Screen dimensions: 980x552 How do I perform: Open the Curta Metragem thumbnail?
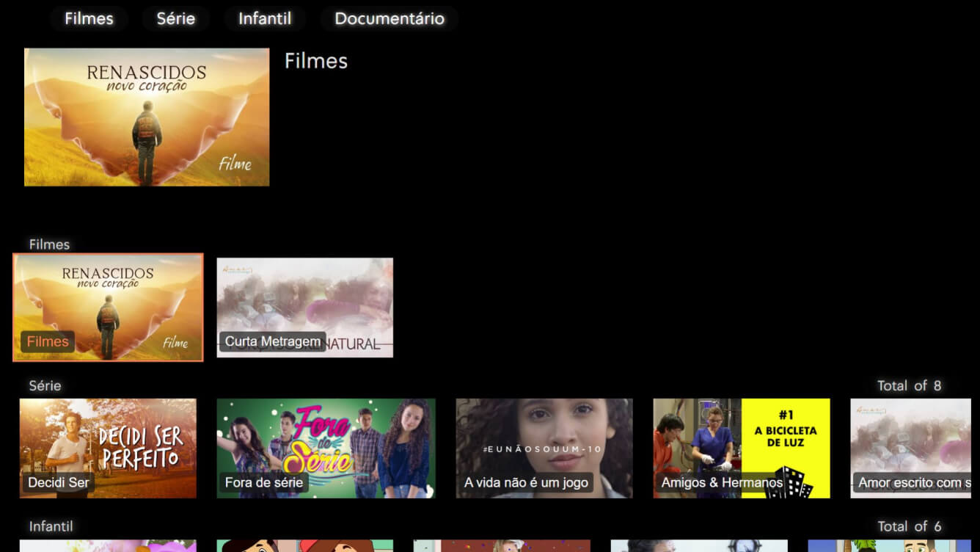(x=304, y=308)
